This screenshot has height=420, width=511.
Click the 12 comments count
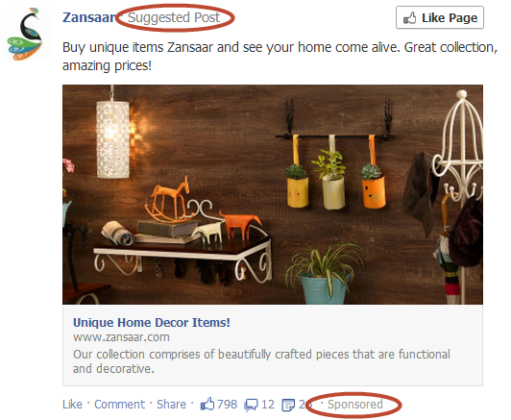[x=268, y=405]
